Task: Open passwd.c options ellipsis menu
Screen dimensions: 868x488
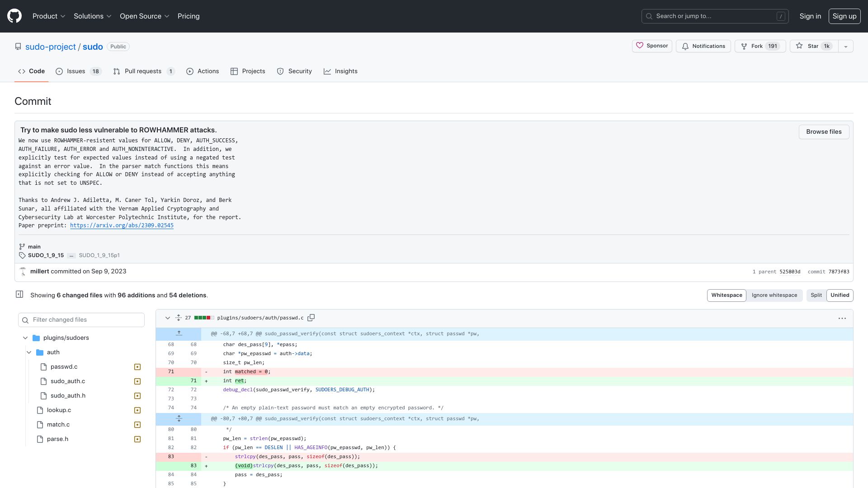Action: [x=842, y=319]
